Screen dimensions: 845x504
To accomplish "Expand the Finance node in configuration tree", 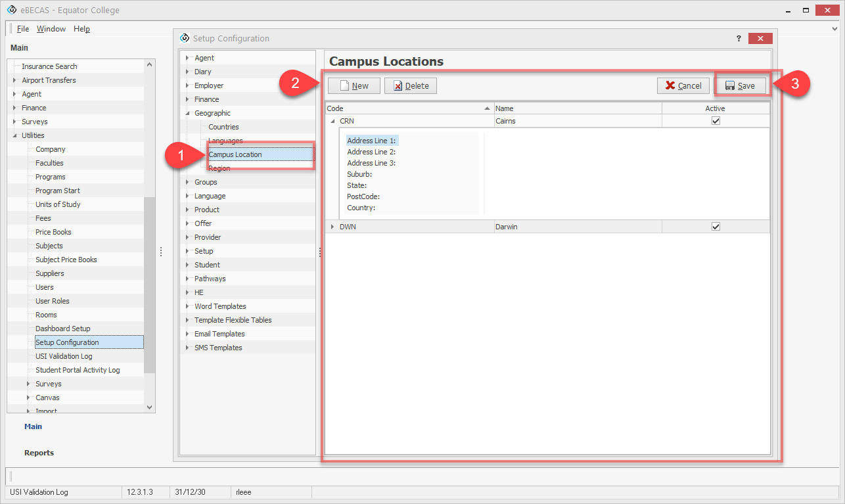I will pos(187,99).
